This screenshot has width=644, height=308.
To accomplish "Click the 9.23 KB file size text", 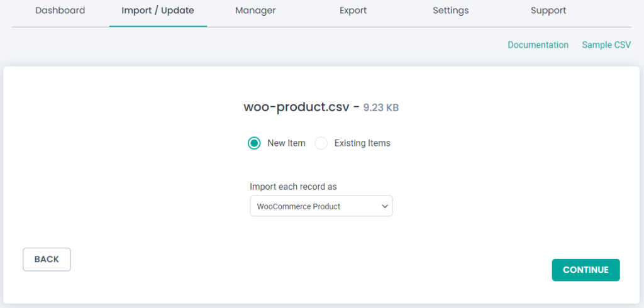I will [380, 108].
